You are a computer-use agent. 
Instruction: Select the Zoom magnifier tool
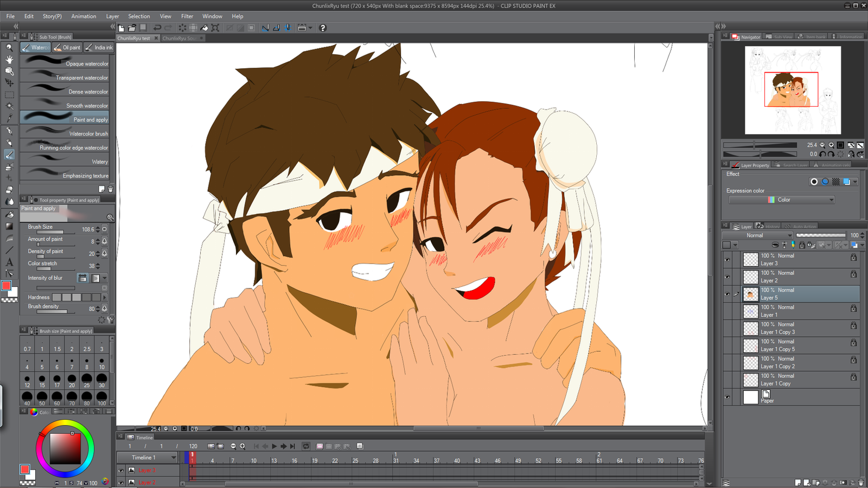tap(9, 48)
